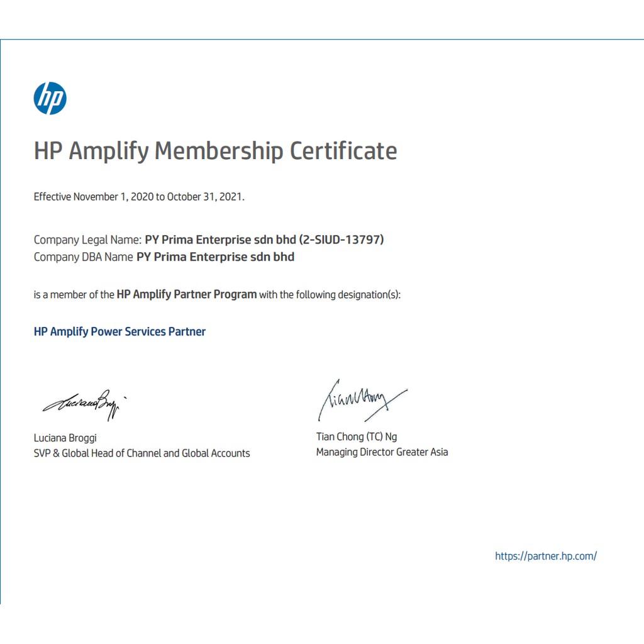Open the partner.hp.com link
Image resolution: width=644 pixels, height=644 pixels.
coord(545,556)
